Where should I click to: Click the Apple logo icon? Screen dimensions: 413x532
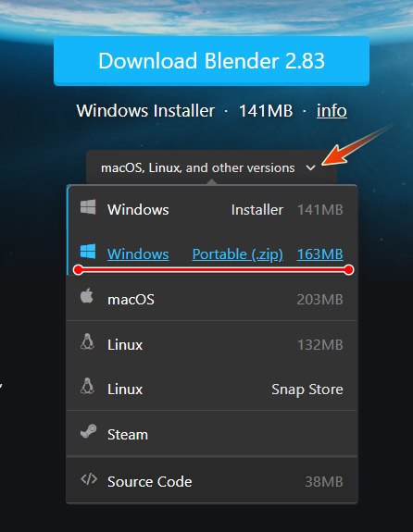pyautogui.click(x=87, y=296)
